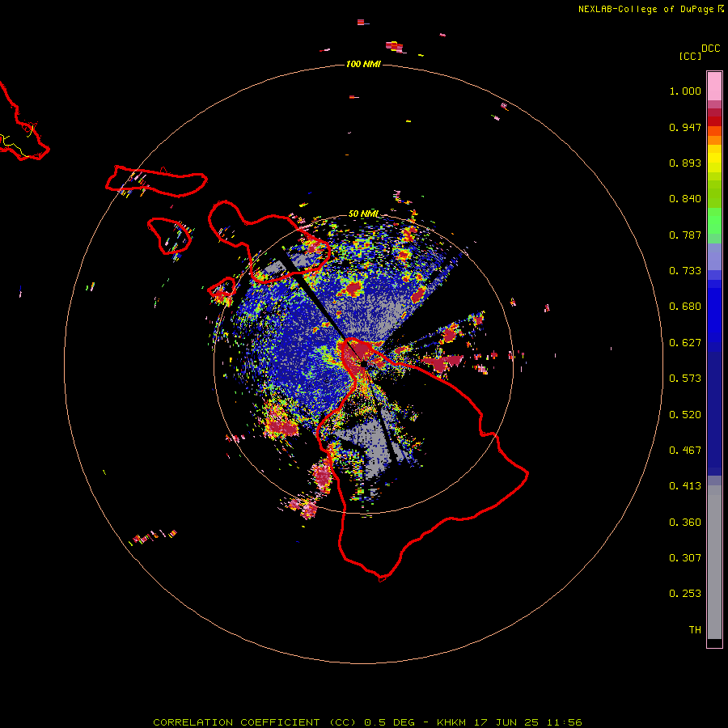Click the NEXLAB-College of DuPage text

(x=645, y=9)
